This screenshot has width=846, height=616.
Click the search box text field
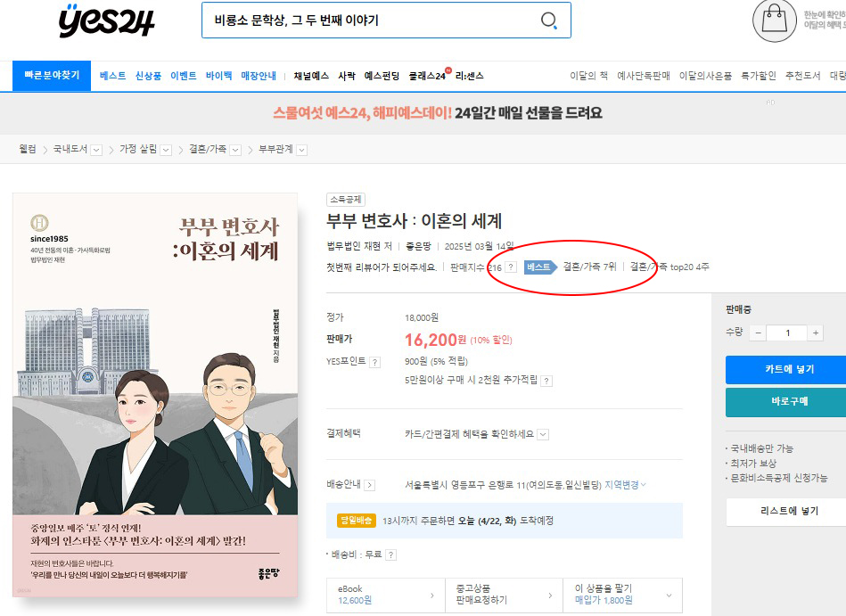[x=370, y=21]
